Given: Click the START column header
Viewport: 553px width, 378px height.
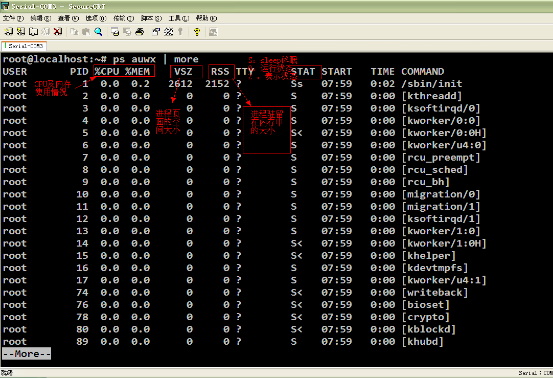Looking at the screenshot, I should click(336, 72).
